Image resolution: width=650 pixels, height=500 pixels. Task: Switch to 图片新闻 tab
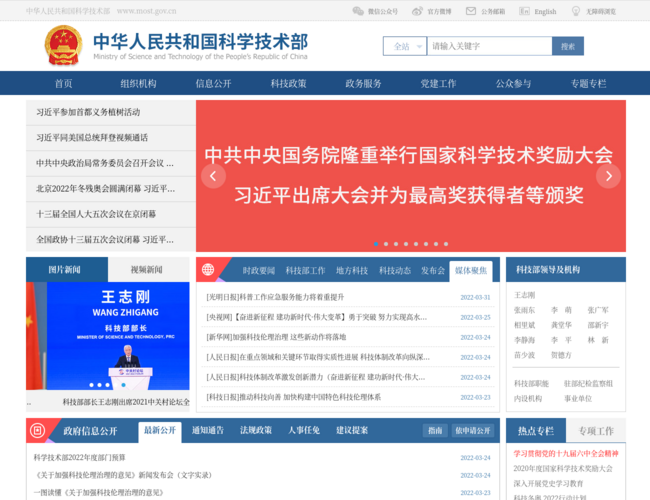pos(67,269)
